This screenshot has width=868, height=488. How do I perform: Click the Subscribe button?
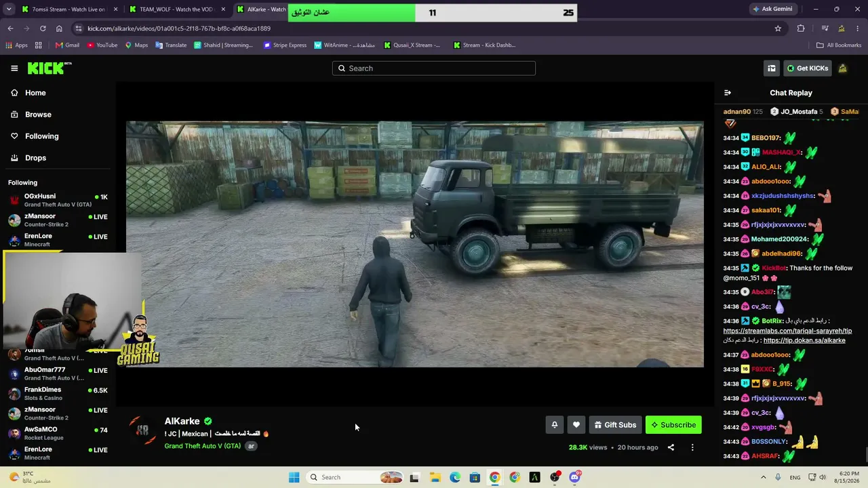[x=673, y=425]
